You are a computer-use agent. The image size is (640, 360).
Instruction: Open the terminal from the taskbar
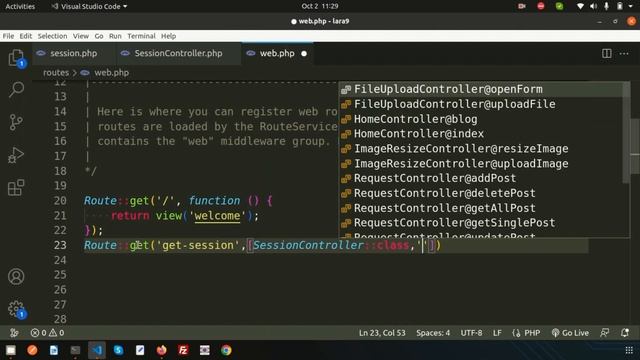tap(75, 350)
